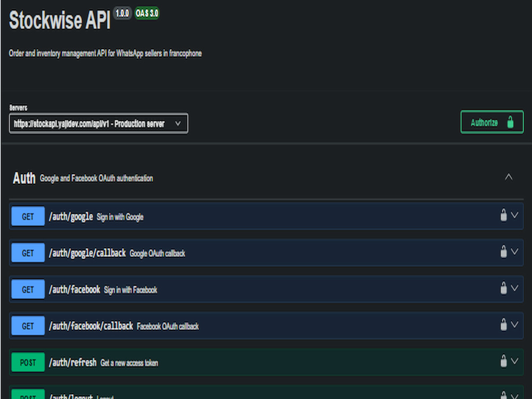Screen dimensions: 532x399
Task: Expand the /auth/refresh endpoint chevron
Action: coord(514,361)
